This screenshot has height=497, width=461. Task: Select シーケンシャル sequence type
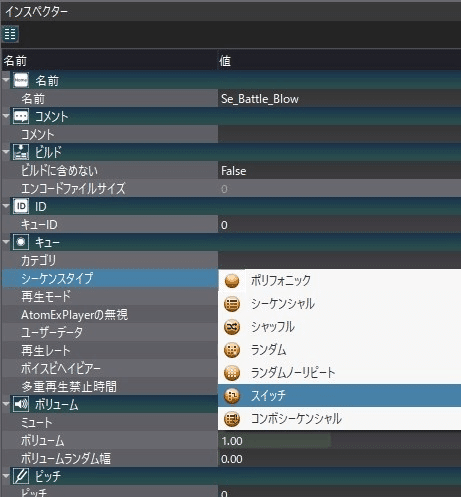click(x=339, y=304)
